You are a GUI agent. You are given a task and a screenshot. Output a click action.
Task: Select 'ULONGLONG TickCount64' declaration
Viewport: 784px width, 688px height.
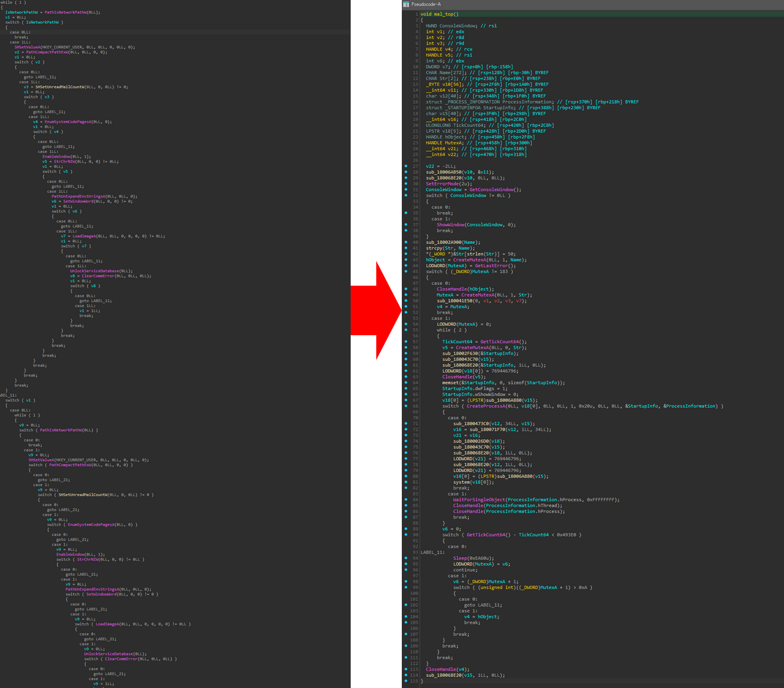(489, 126)
